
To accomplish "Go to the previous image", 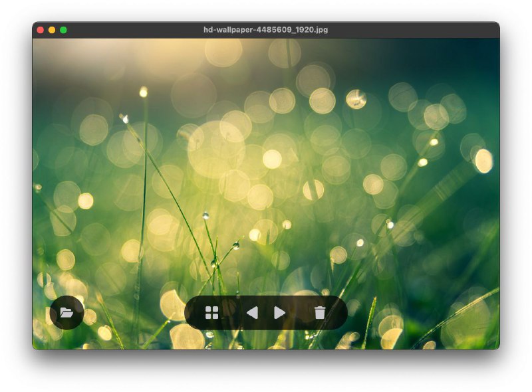I will point(252,312).
